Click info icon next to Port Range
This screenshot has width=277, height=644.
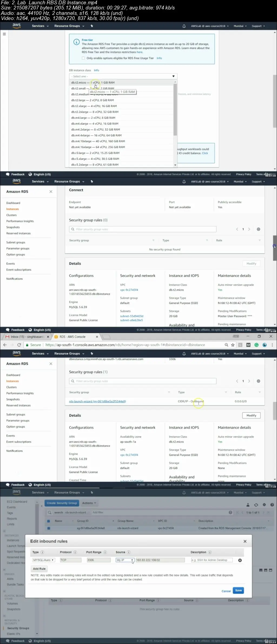(105, 552)
